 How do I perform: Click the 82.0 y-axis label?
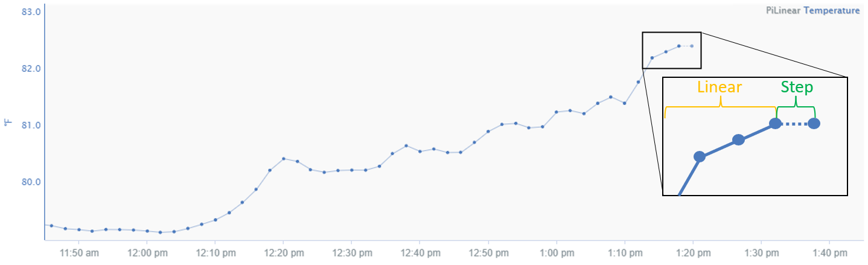[x=31, y=68]
